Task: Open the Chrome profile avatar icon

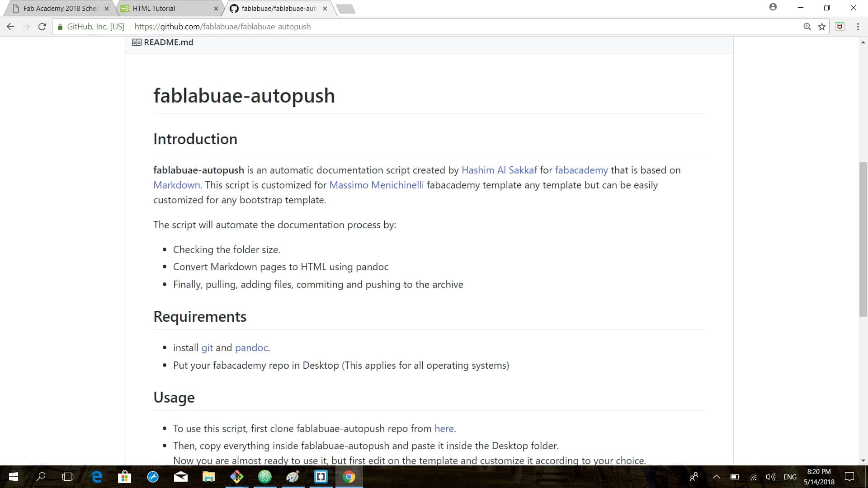Action: click(773, 7)
